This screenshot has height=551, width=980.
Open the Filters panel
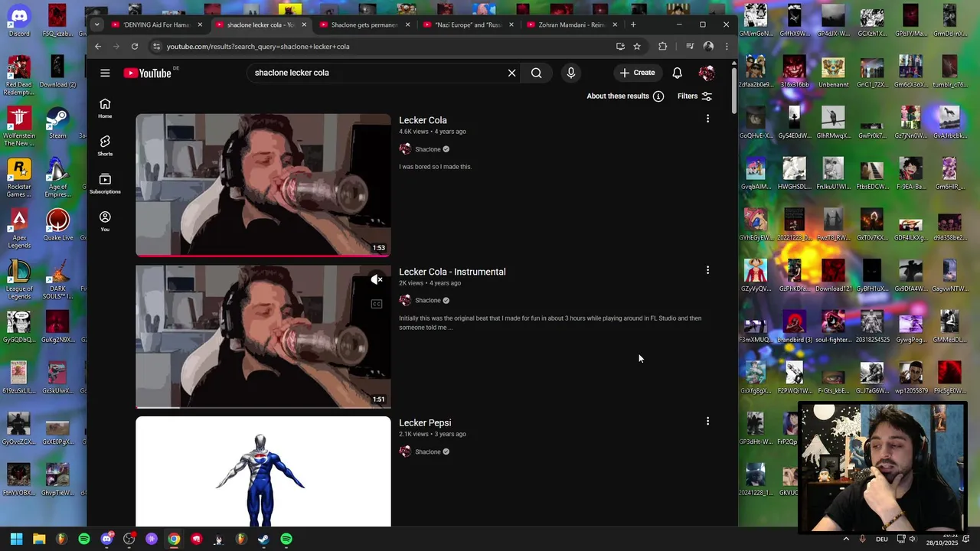(x=695, y=96)
